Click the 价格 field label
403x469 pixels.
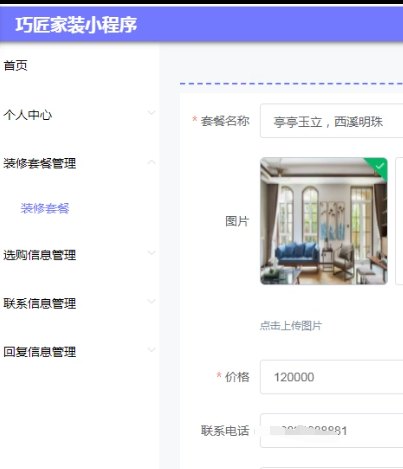pyautogui.click(x=237, y=377)
